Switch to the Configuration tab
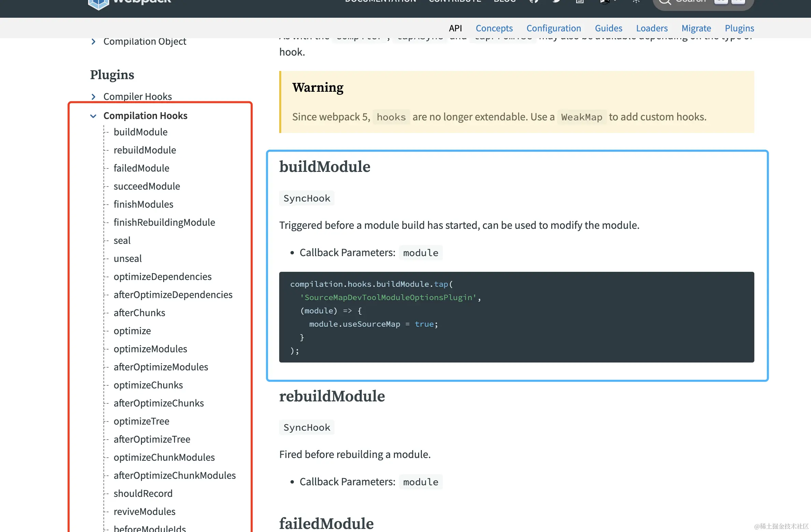This screenshot has height=532, width=811. [x=553, y=28]
